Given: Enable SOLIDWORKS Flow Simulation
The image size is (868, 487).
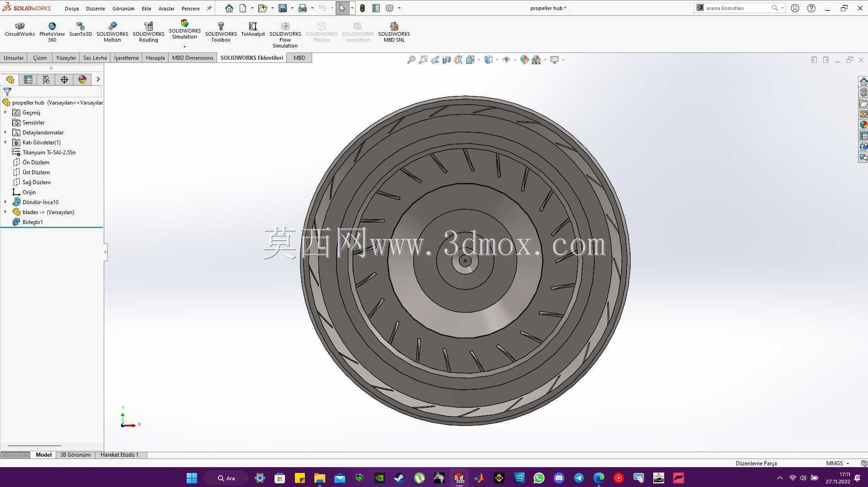Looking at the screenshot, I should tap(285, 35).
